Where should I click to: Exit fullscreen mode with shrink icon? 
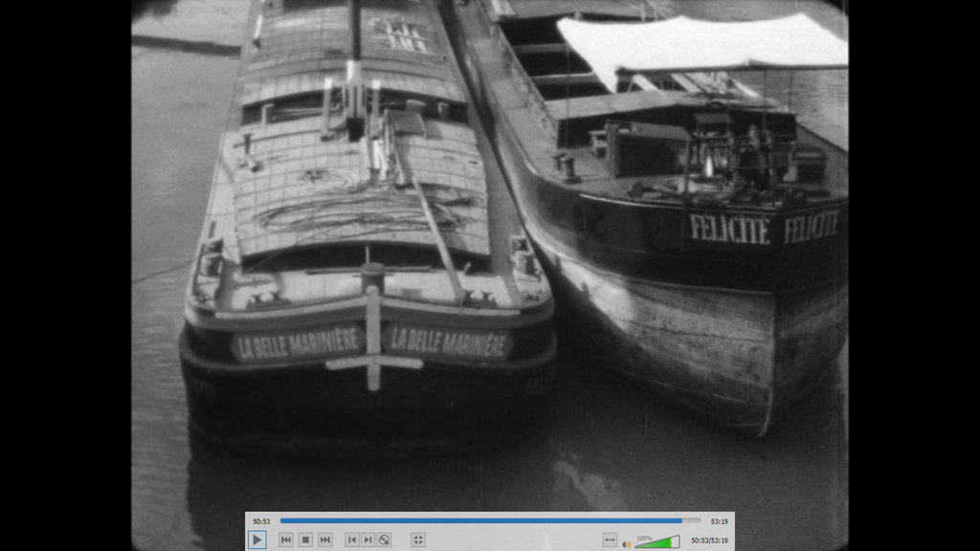(x=418, y=540)
